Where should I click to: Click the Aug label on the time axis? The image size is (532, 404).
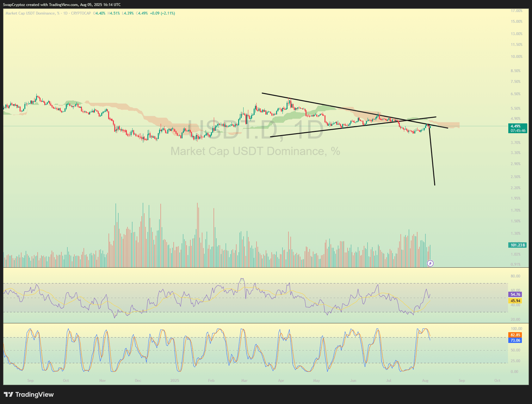pyautogui.click(x=425, y=381)
